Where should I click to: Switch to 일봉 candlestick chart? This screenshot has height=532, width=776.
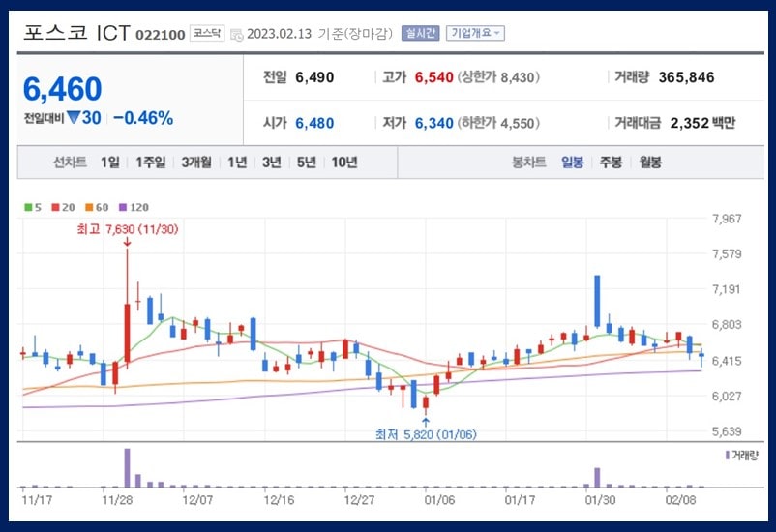coord(573,163)
